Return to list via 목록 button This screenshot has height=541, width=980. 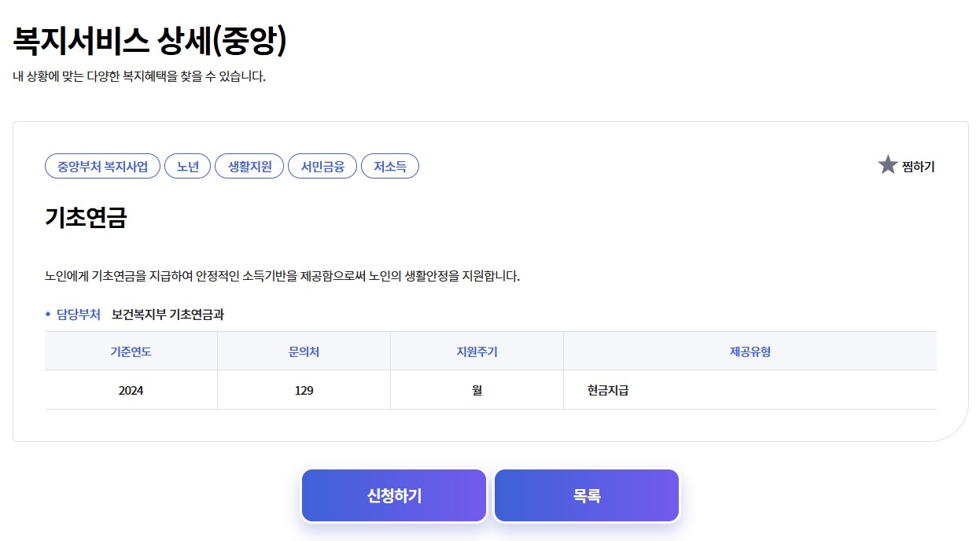pyautogui.click(x=585, y=495)
